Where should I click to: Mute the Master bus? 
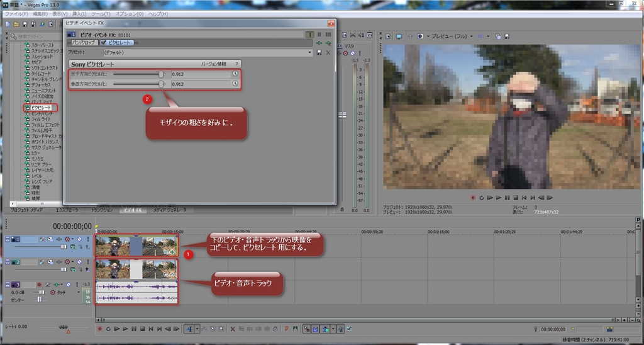[352, 54]
